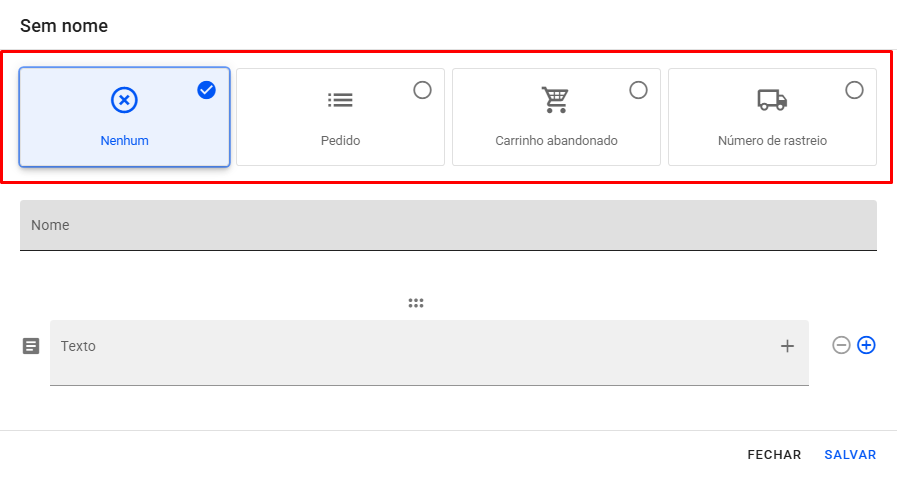The image size is (897, 477).
Task: Click the blue checkmark on the Nenhum card
Action: click(207, 90)
